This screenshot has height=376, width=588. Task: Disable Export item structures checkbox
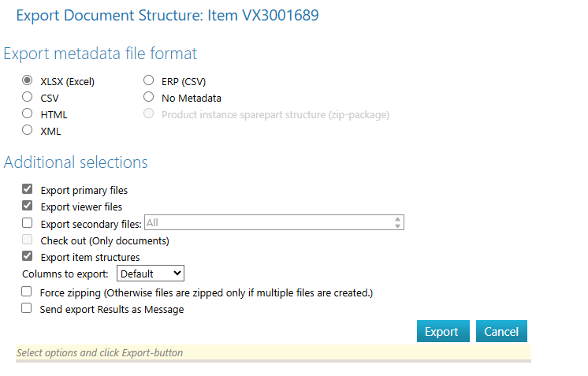28,256
